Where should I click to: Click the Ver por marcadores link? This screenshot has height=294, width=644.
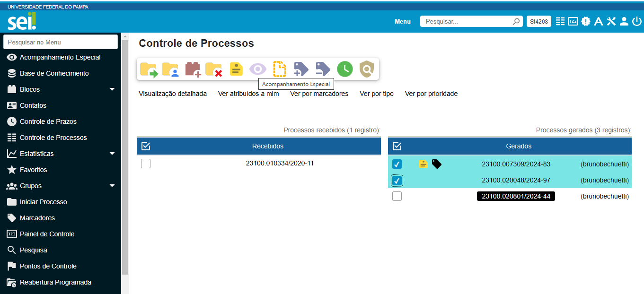click(x=319, y=94)
